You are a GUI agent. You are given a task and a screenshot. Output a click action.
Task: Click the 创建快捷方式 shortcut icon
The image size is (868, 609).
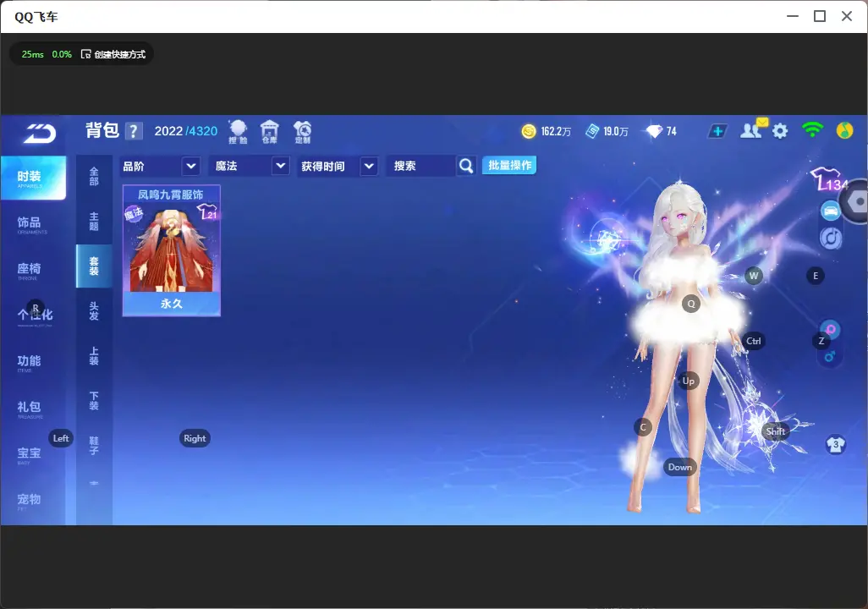(x=85, y=54)
